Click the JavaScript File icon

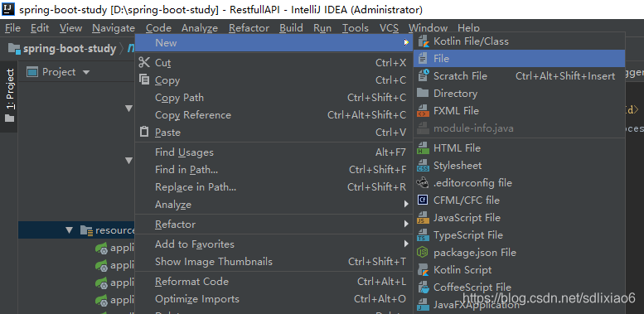coord(423,218)
